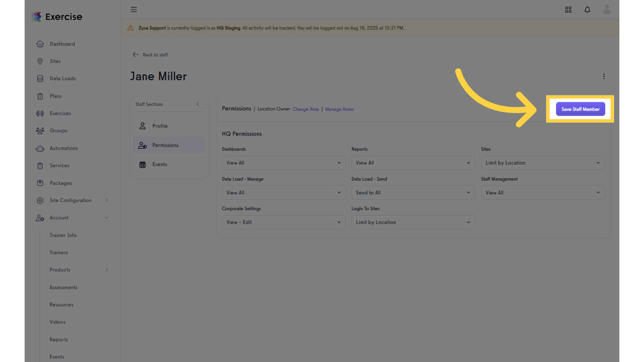Screen dimensions: 644x362
Task: Go to Dashboard via home icon
Action: pos(40,44)
